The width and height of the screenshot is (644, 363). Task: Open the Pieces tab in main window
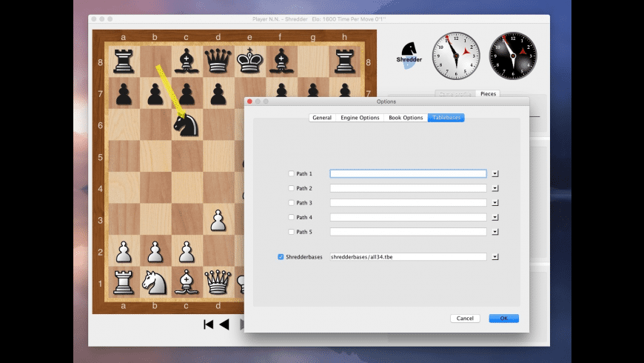click(x=488, y=94)
